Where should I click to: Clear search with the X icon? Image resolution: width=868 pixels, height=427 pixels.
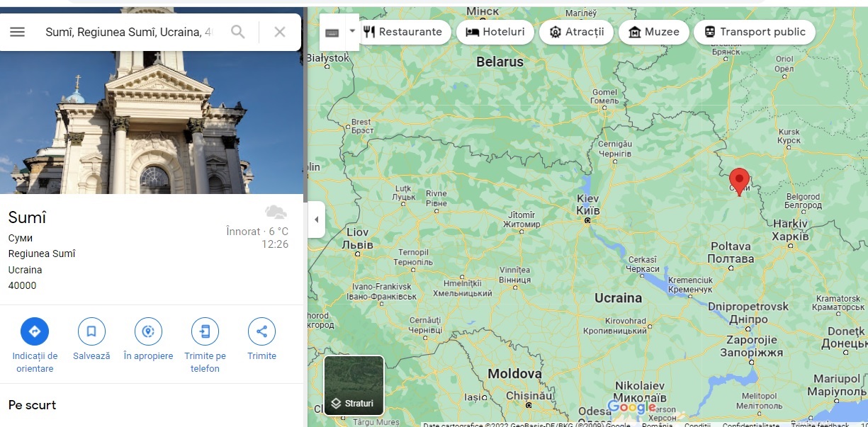tap(280, 32)
